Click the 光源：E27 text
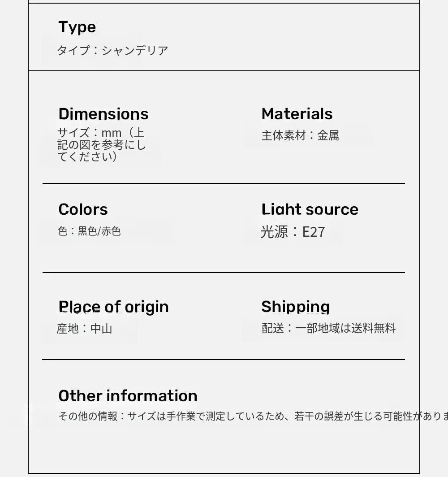The image size is (448, 477). tap(293, 232)
